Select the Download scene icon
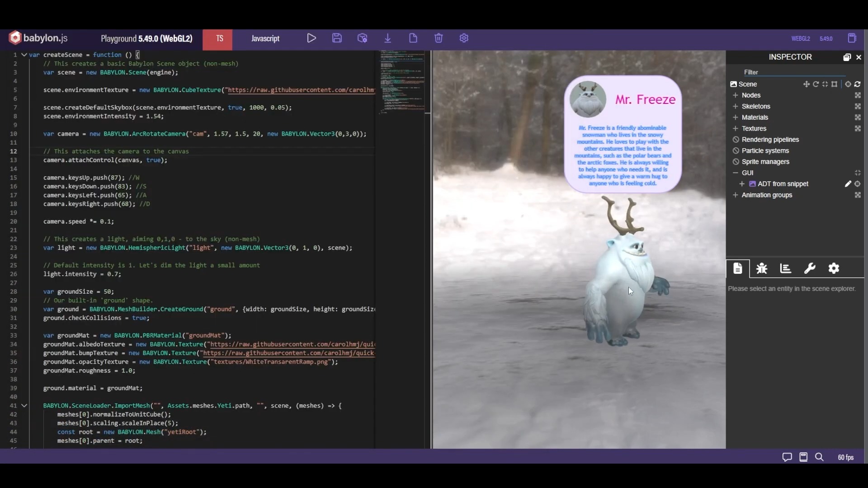 pos(387,38)
